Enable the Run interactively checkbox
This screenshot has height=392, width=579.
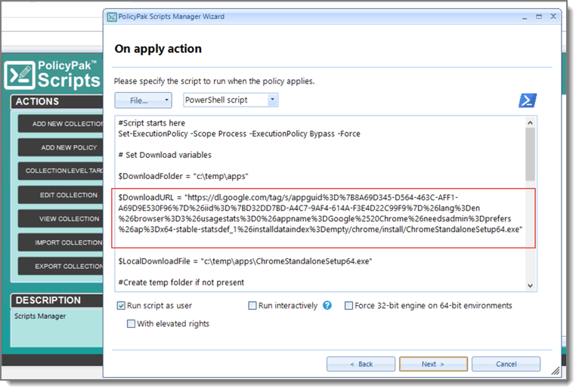[x=252, y=306]
